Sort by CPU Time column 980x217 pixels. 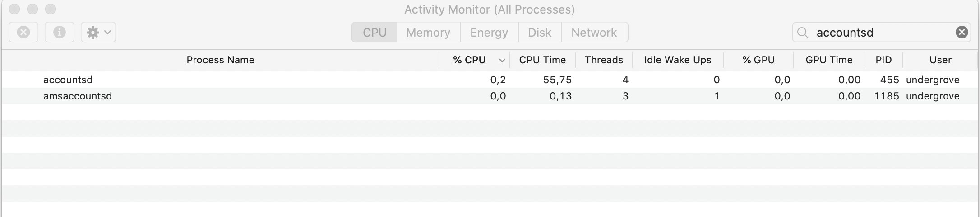click(x=542, y=60)
